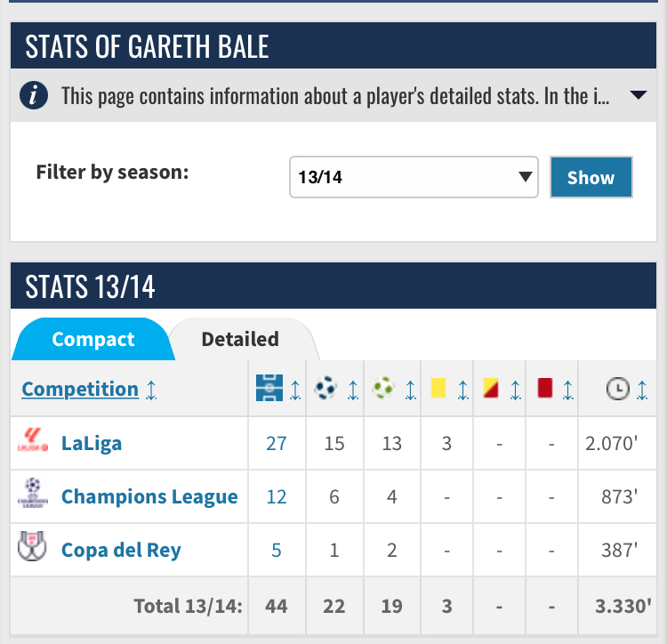The height and width of the screenshot is (644, 667).
Task: Click the Copa del Rey logo
Action: click(x=31, y=548)
